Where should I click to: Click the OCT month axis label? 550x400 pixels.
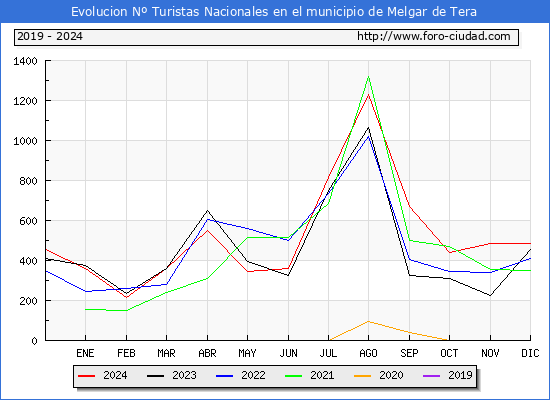[x=449, y=353]
